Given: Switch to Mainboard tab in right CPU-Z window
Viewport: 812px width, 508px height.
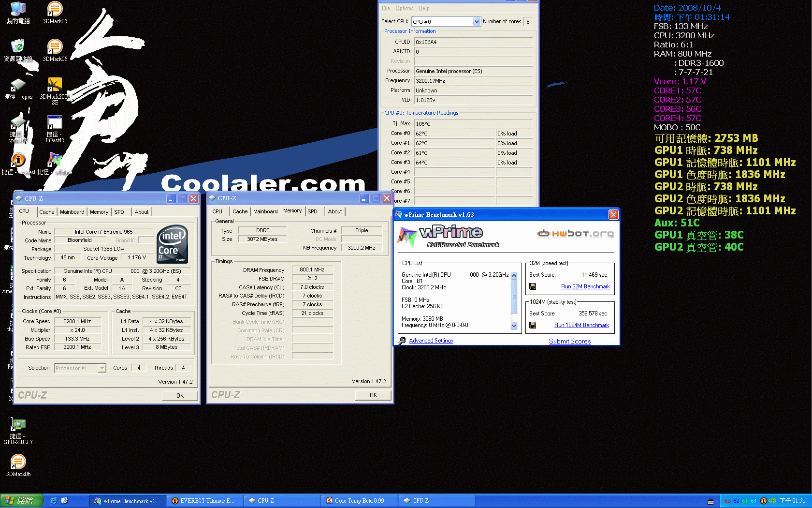Looking at the screenshot, I should 265,211.
